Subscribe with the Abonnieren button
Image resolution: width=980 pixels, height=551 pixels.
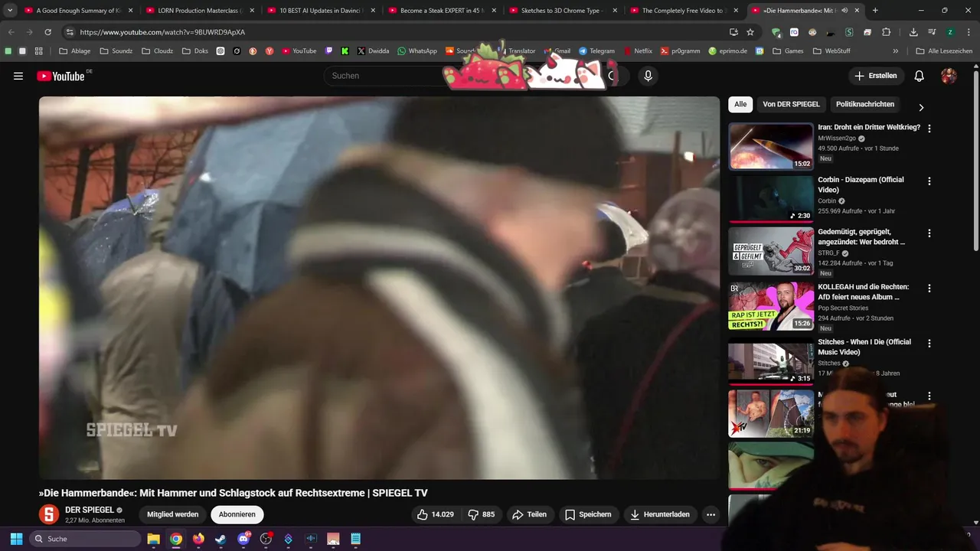[x=237, y=514]
